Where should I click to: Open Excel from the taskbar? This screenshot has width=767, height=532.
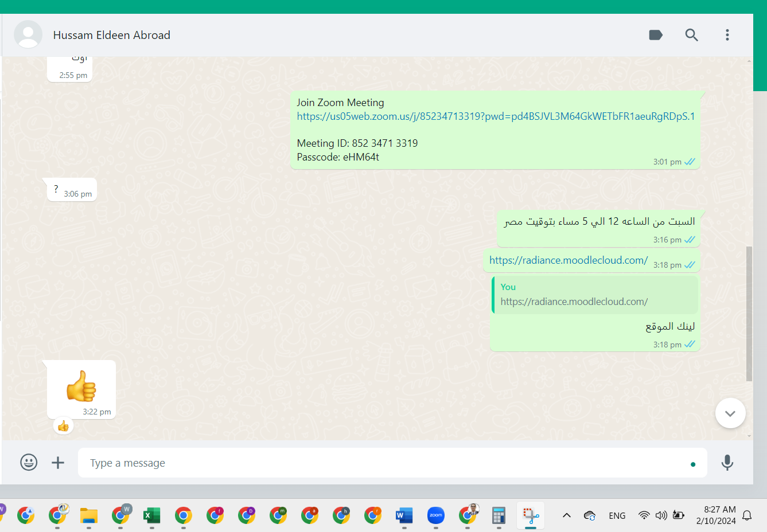point(151,515)
